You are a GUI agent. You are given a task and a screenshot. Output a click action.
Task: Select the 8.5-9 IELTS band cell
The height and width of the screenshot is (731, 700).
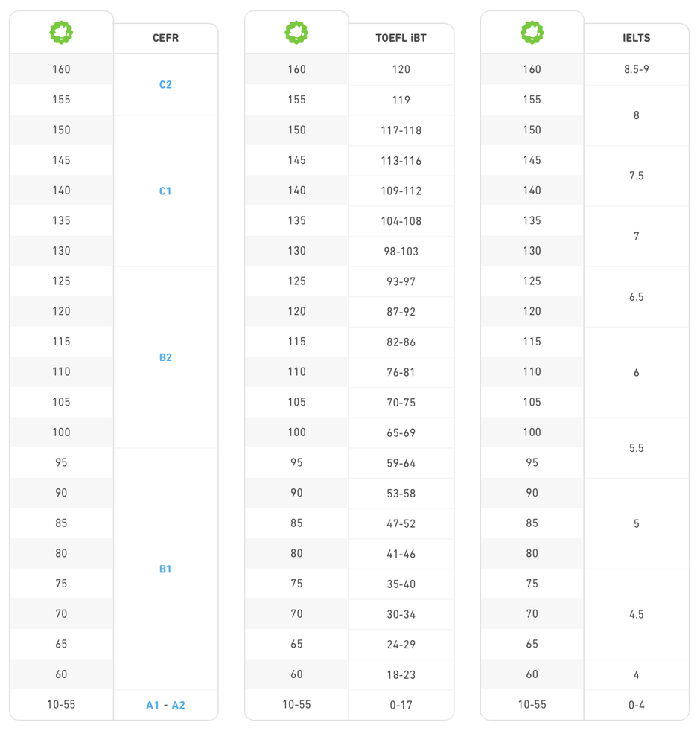pyautogui.click(x=636, y=69)
